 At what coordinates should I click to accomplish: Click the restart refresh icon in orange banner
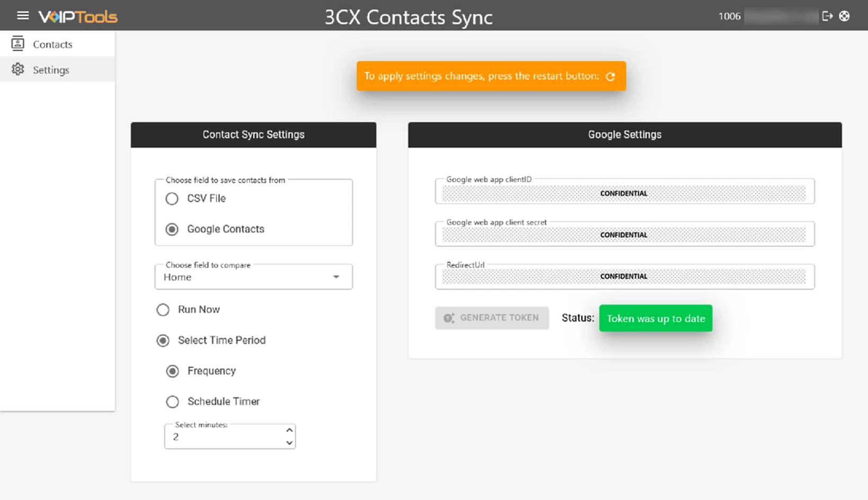(x=610, y=76)
